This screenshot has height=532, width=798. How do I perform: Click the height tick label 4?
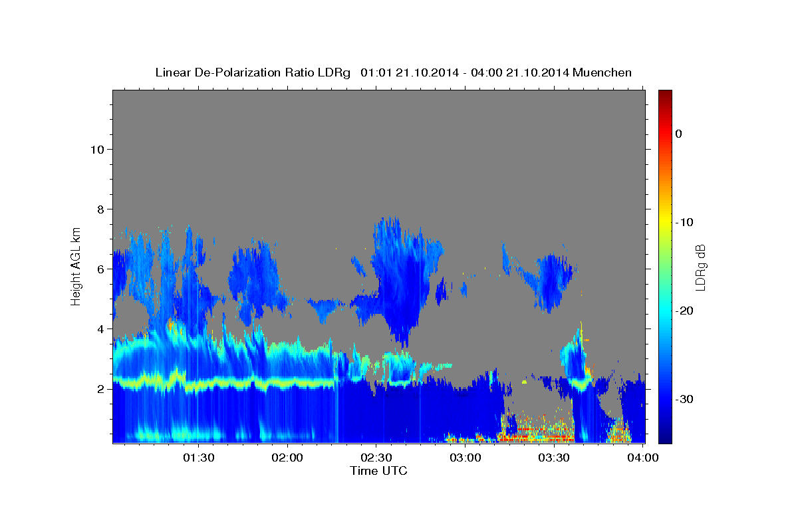[101, 329]
